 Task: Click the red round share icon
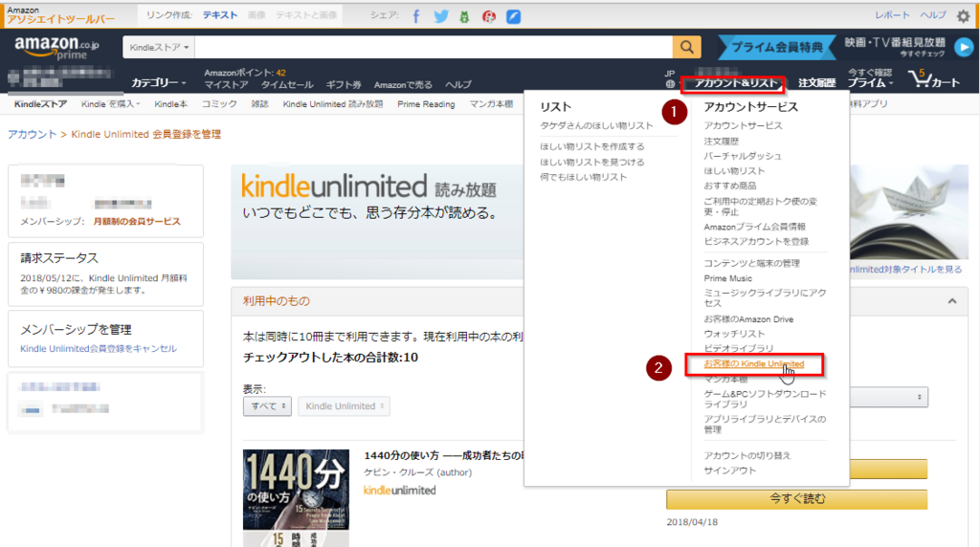coord(489,17)
